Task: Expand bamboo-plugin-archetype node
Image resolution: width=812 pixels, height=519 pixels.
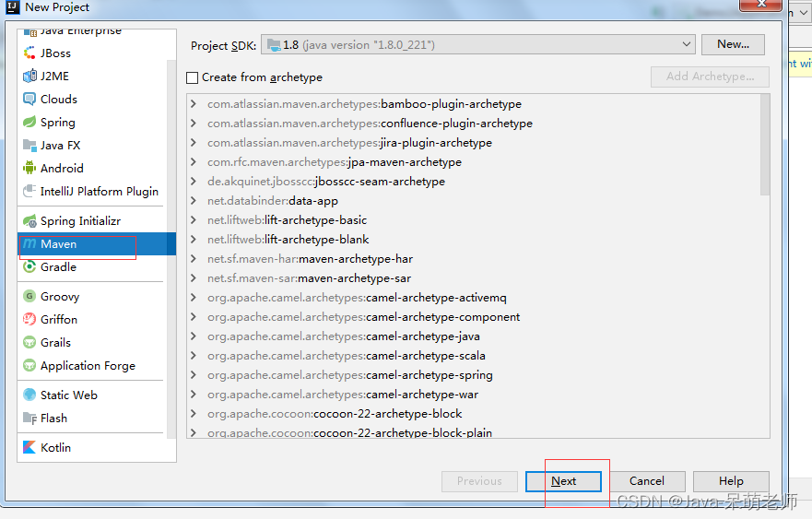Action: click(x=194, y=103)
